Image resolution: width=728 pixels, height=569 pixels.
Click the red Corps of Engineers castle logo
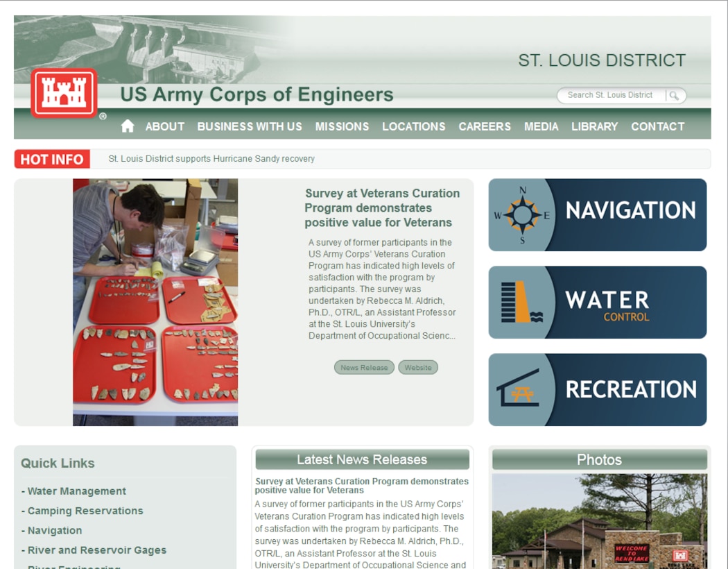64,93
